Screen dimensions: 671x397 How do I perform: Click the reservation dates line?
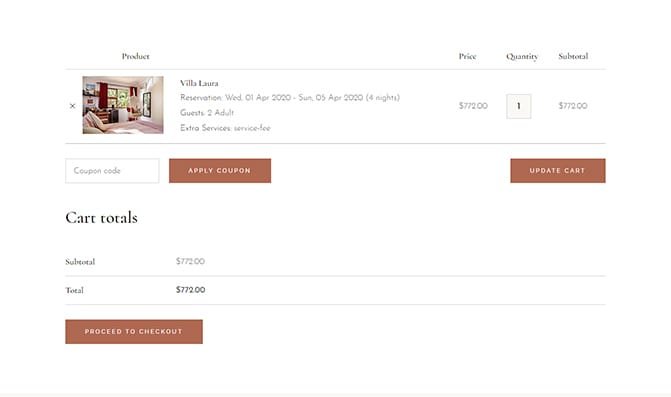(290, 98)
